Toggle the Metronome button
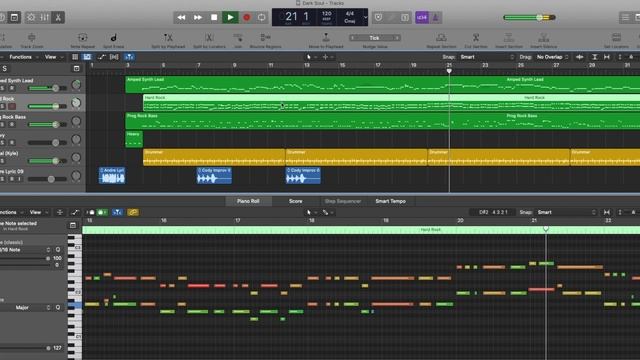 436,18
